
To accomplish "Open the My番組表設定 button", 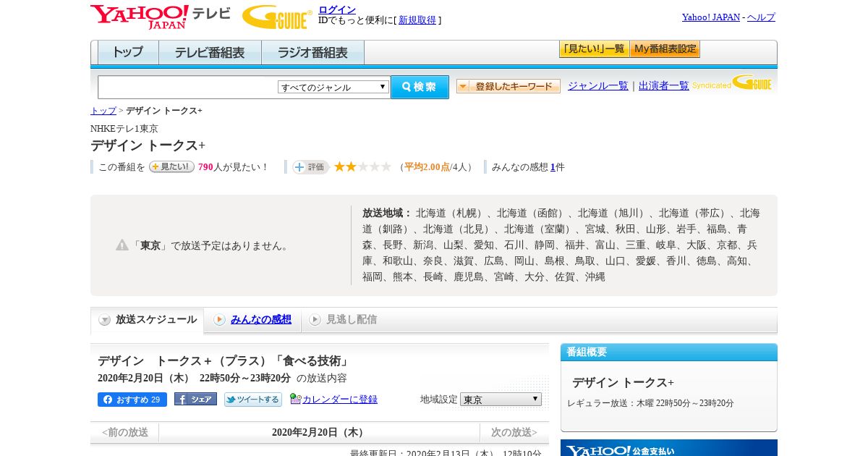I will 665,49.
